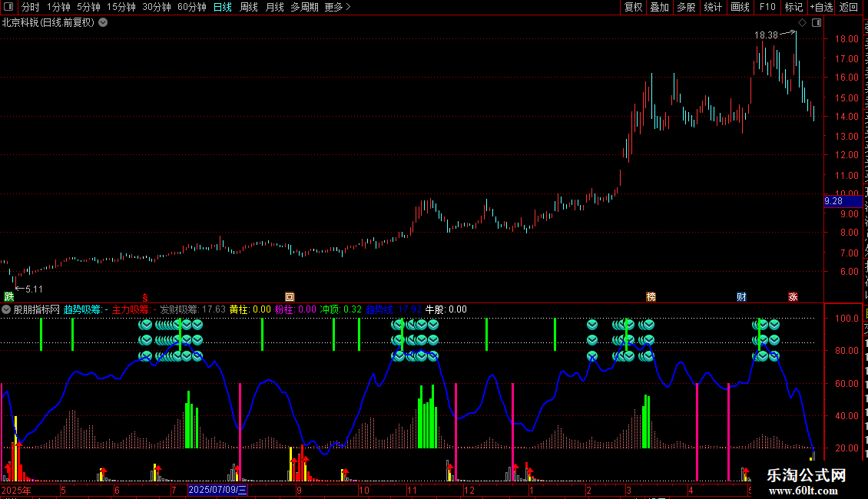868x499 pixels.
Task: Open the 复权 adjustment menu
Action: [633, 7]
